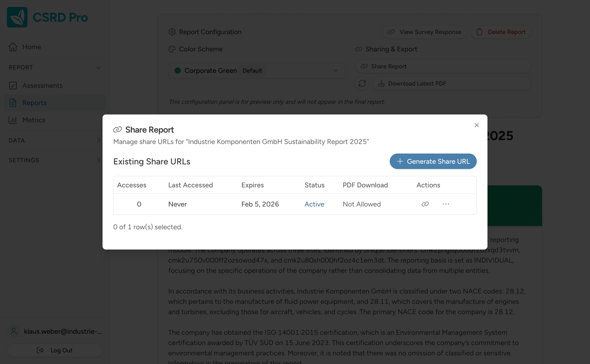590x364 pixels.
Task: Toggle the Active status of the share URL
Action: [x=314, y=204]
